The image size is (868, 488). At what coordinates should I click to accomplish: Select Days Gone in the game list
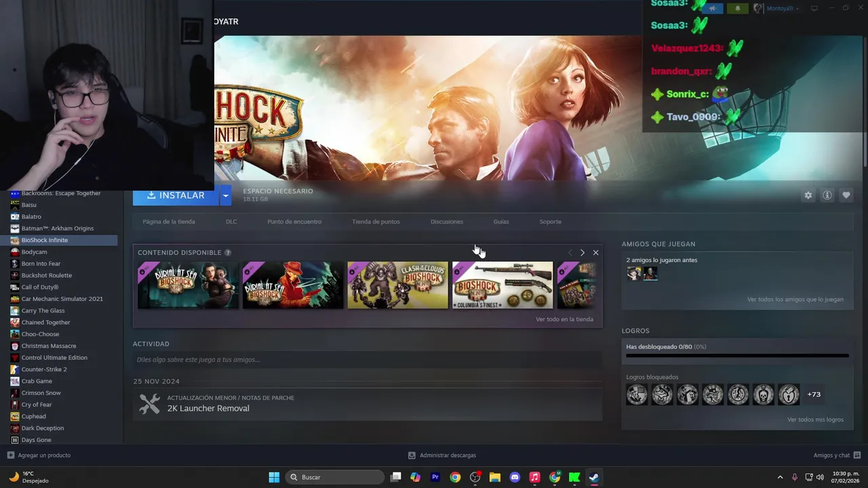[x=36, y=440]
